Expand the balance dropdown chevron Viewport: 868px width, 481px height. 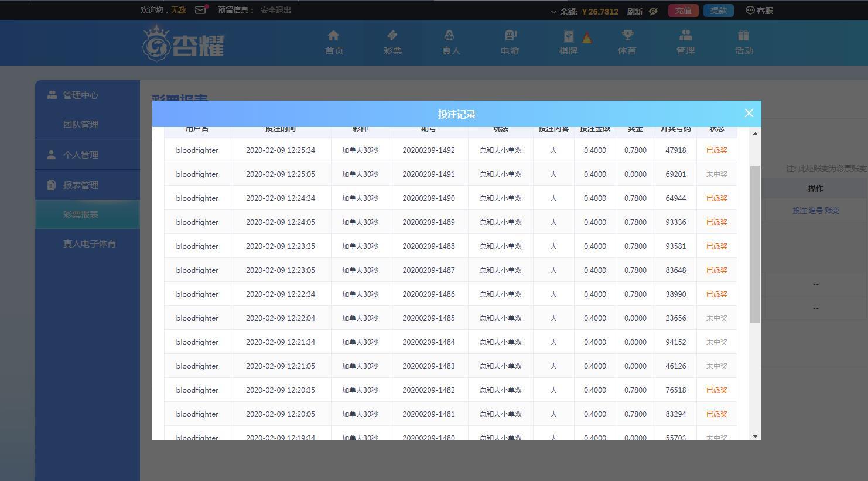(553, 12)
